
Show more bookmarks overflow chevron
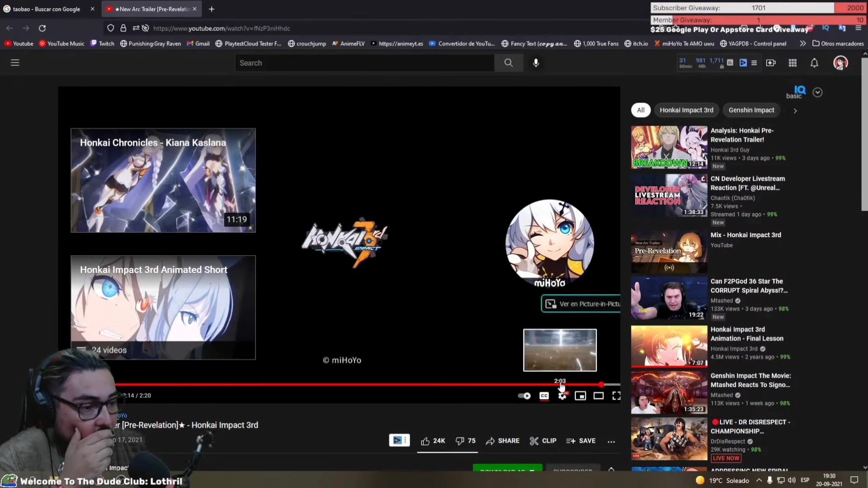coord(802,43)
